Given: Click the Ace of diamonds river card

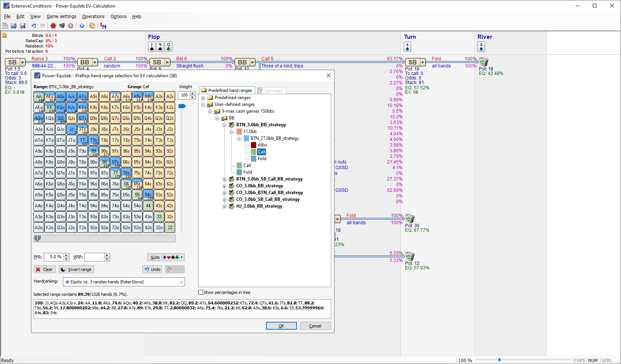Looking at the screenshot, I should [481, 46].
